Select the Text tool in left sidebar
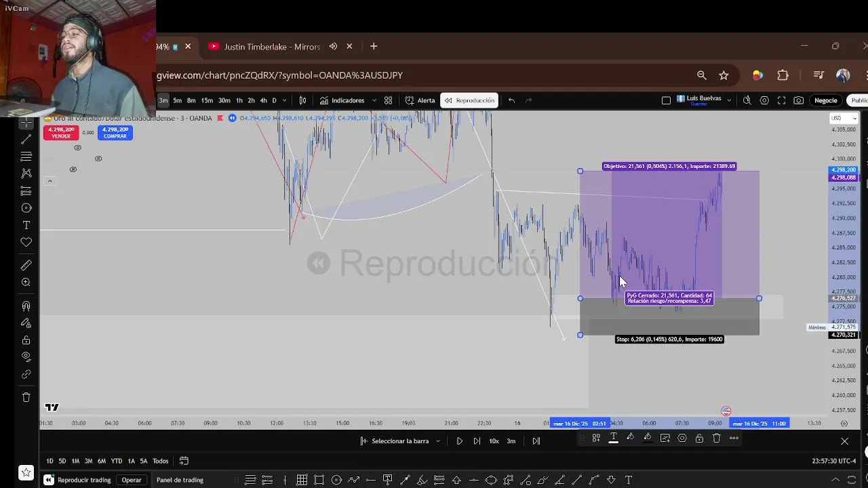The width and height of the screenshot is (868, 488). (26, 225)
